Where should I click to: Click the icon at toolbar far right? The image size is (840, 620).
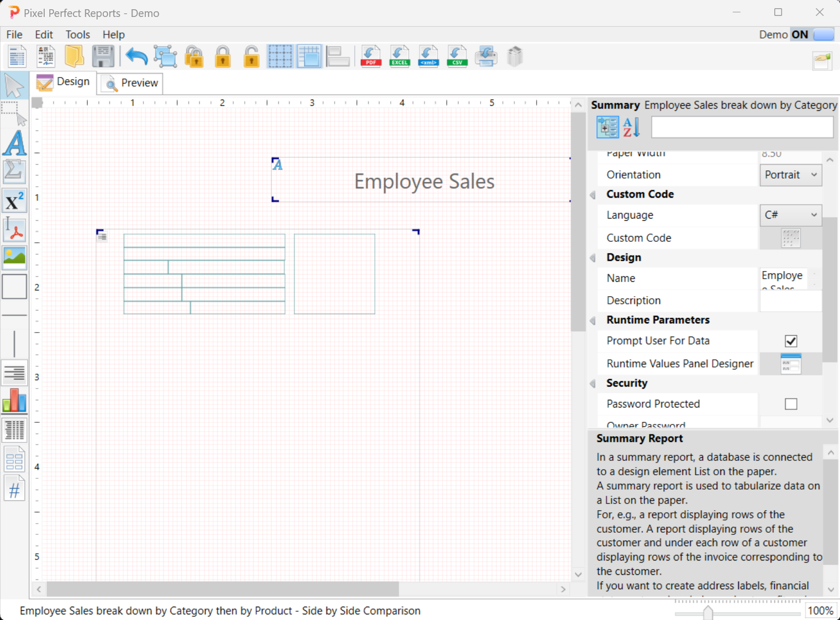823,61
